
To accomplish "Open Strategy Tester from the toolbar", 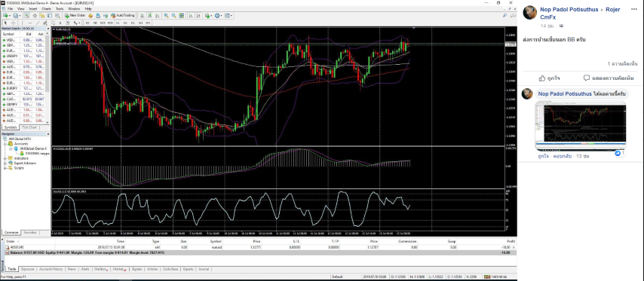I will pyautogui.click(x=57, y=16).
